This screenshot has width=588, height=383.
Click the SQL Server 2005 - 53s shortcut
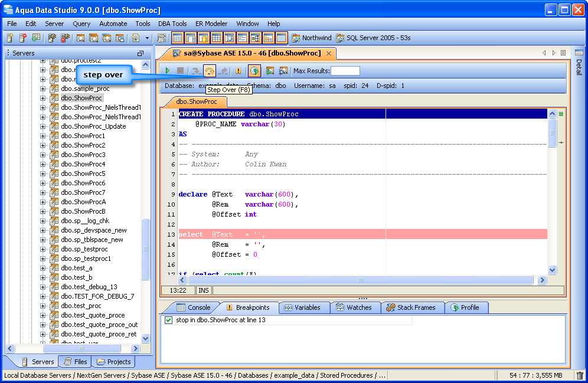tap(374, 38)
